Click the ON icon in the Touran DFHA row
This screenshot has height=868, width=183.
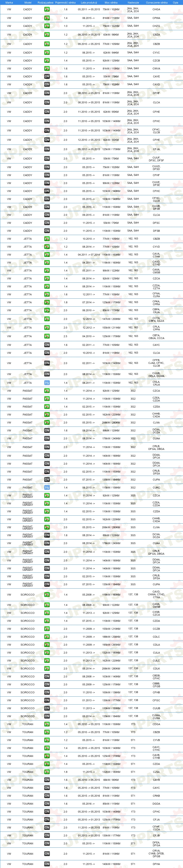click(x=47, y=864)
